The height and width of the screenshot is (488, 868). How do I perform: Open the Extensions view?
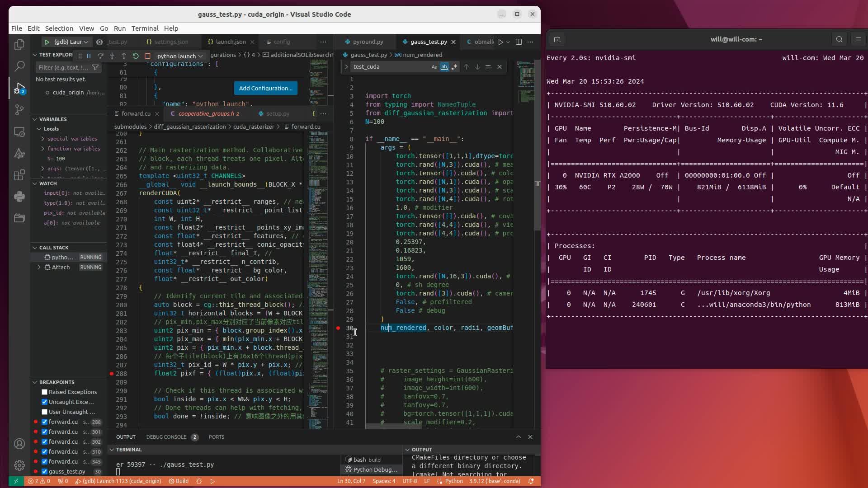click(20, 175)
